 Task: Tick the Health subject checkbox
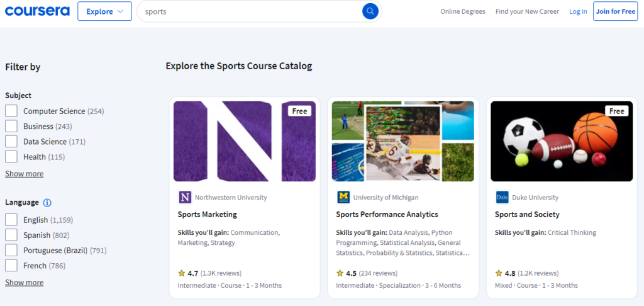click(11, 157)
